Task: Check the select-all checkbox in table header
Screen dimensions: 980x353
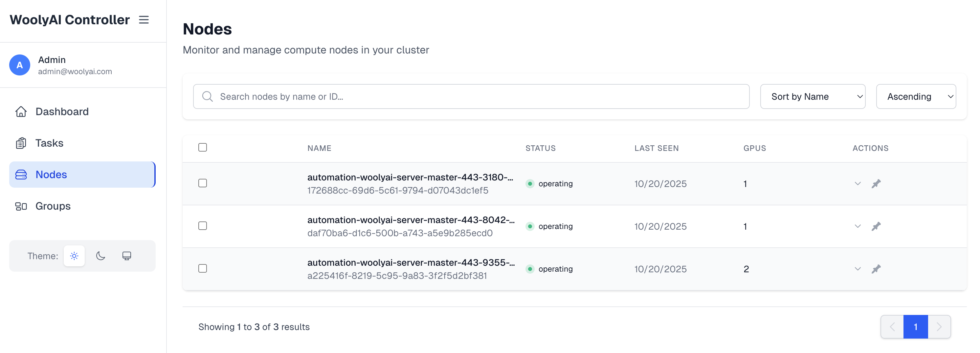Action: (x=202, y=147)
